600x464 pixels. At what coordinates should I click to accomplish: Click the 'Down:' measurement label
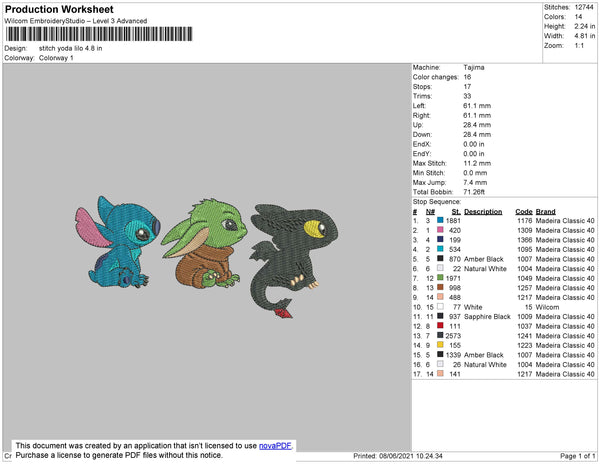(422, 134)
